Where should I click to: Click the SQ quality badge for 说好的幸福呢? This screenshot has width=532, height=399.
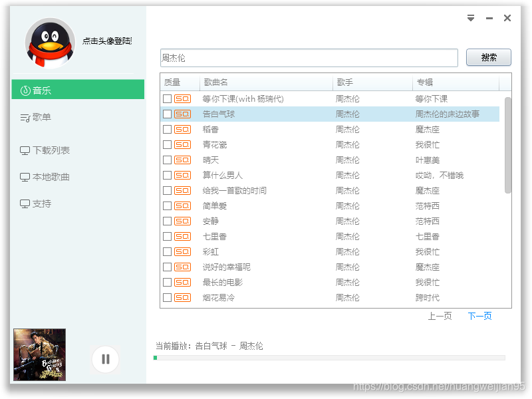pos(182,267)
